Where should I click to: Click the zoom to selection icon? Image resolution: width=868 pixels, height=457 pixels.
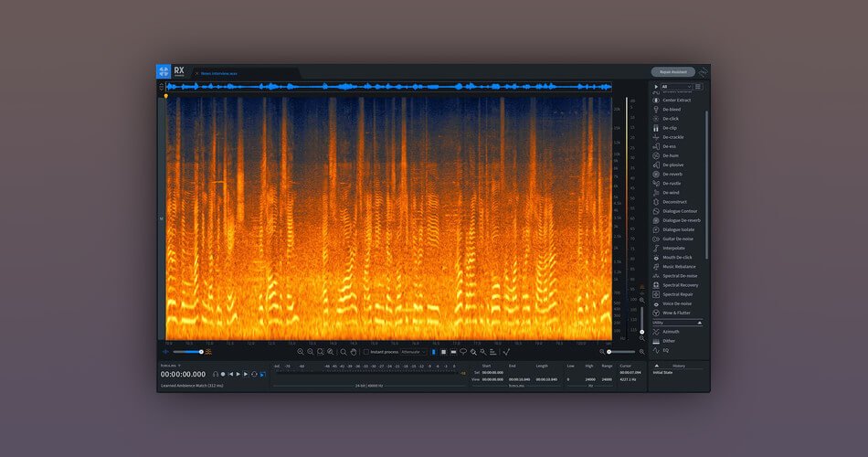(320, 352)
